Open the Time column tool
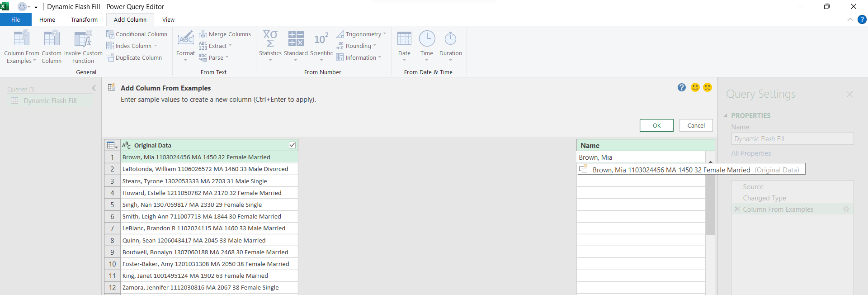 click(x=427, y=46)
